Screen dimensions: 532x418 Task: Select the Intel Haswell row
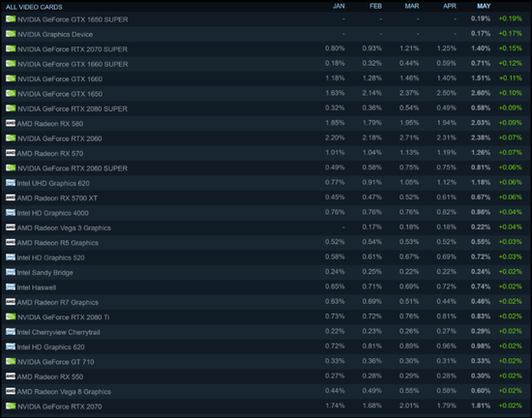265,287
